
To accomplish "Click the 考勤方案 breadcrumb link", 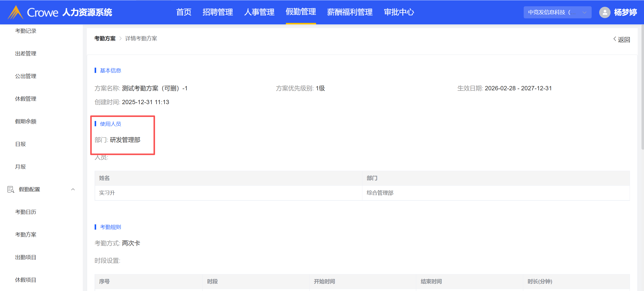I will (x=105, y=38).
